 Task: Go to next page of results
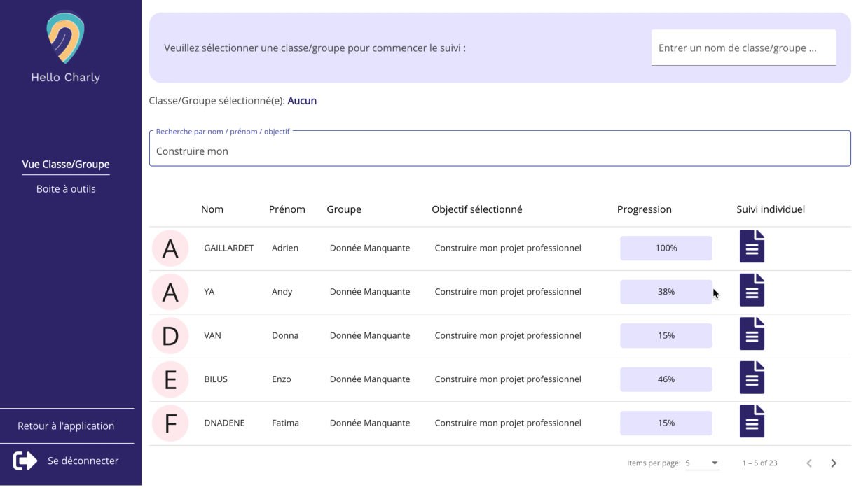point(834,463)
